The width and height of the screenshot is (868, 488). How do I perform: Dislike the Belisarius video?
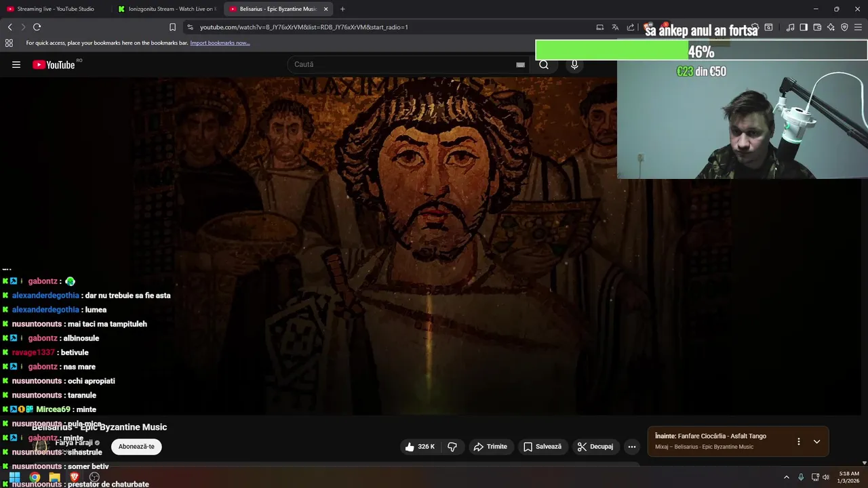452,447
